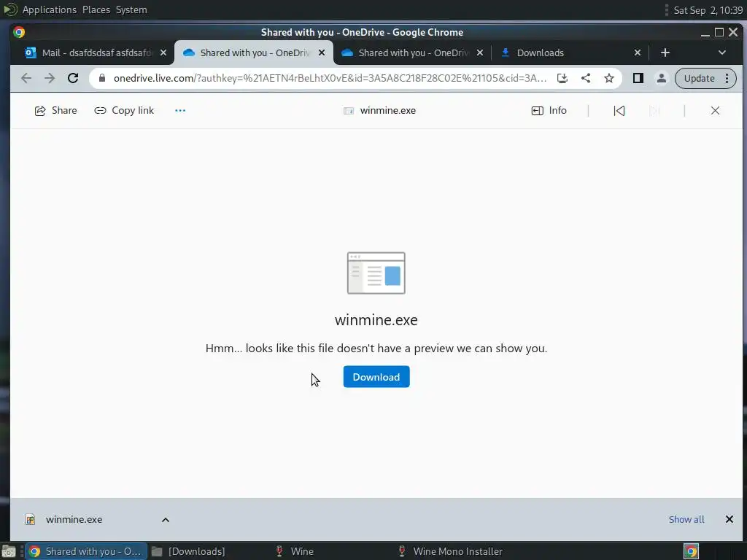
Task: Click the date and time clock
Action: (x=708, y=10)
